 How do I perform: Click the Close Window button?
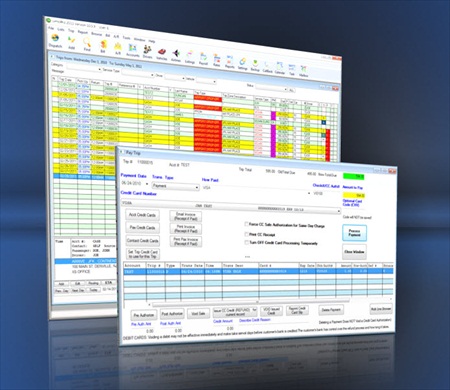(x=354, y=252)
